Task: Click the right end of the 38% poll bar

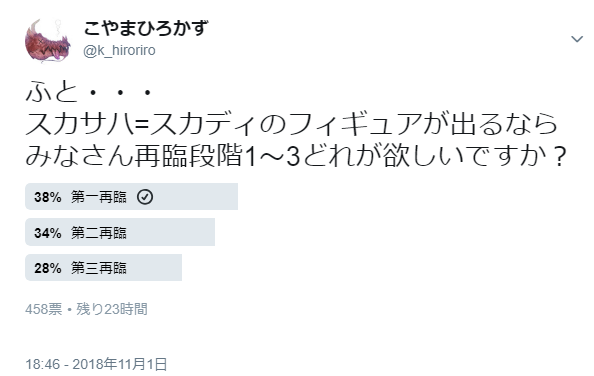Action: pyautogui.click(x=234, y=197)
